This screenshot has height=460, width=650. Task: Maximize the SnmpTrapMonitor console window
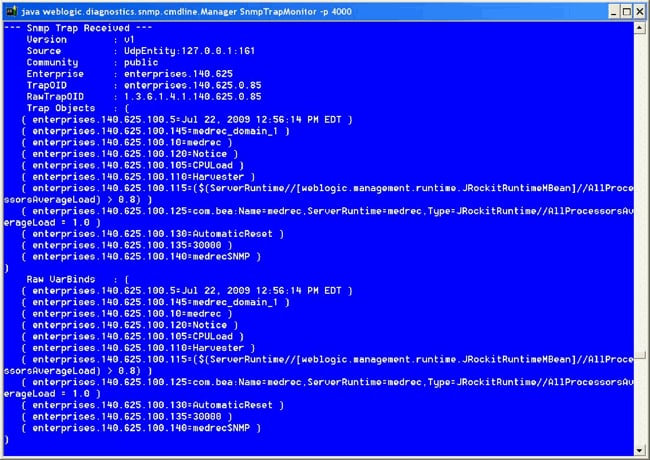click(x=627, y=12)
